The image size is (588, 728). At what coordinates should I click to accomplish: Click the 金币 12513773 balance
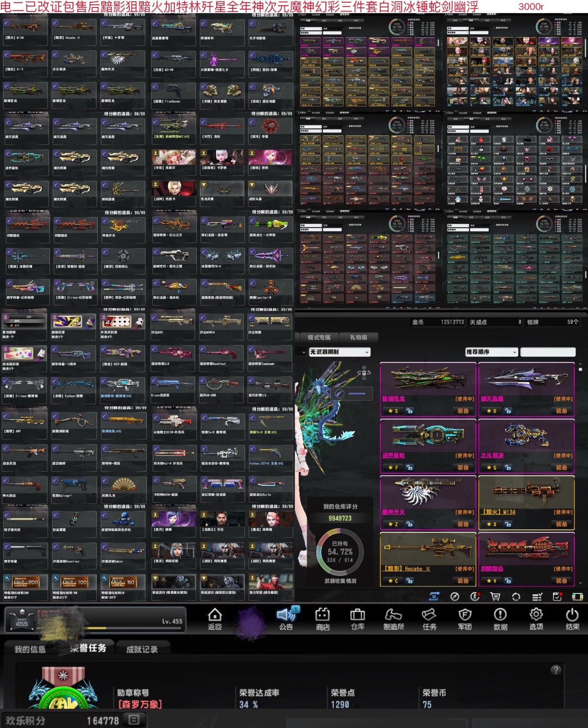point(438,322)
